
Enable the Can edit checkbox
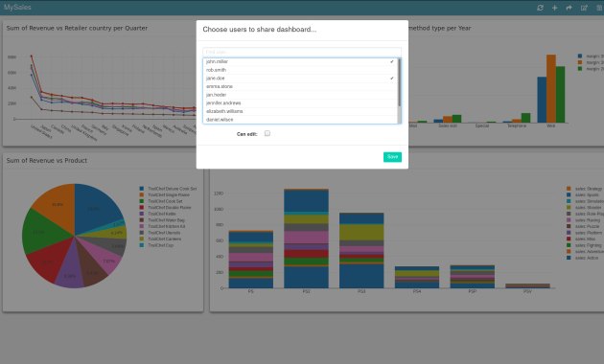[x=267, y=133]
